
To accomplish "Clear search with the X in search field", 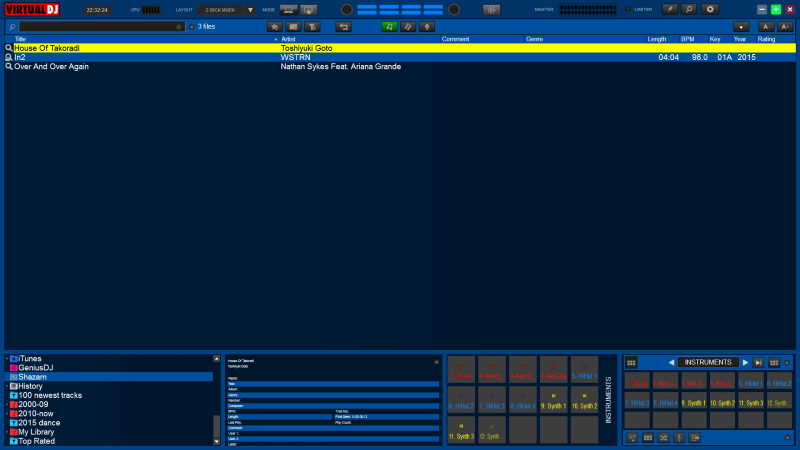I will click(x=179, y=27).
